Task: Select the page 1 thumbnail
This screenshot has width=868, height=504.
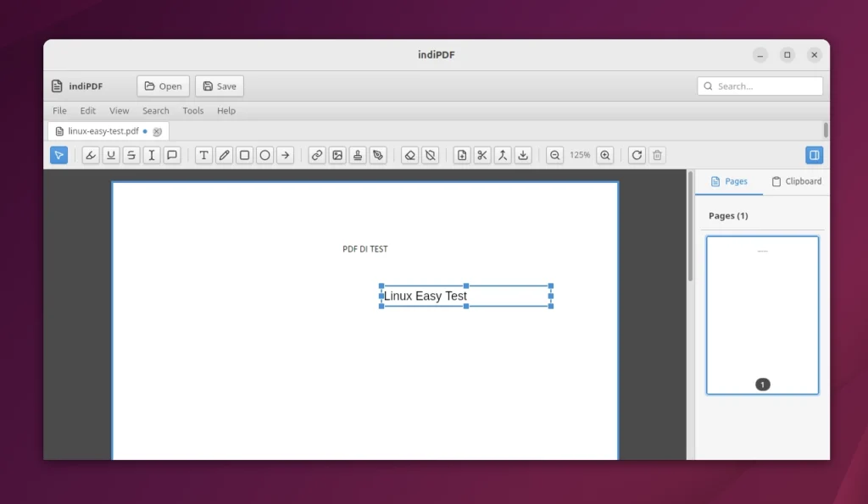Action: pos(761,314)
